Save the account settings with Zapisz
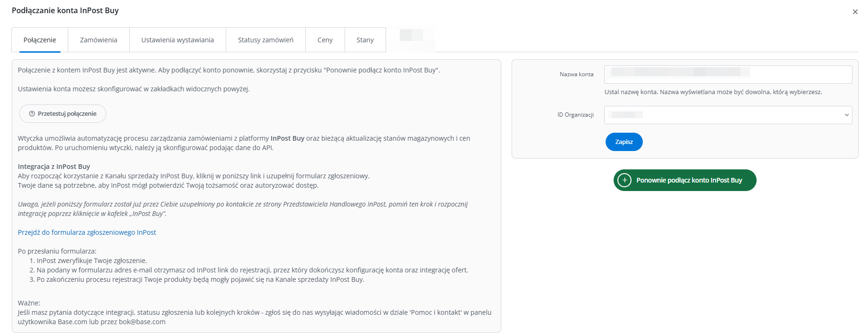The image size is (868, 335). [623, 142]
